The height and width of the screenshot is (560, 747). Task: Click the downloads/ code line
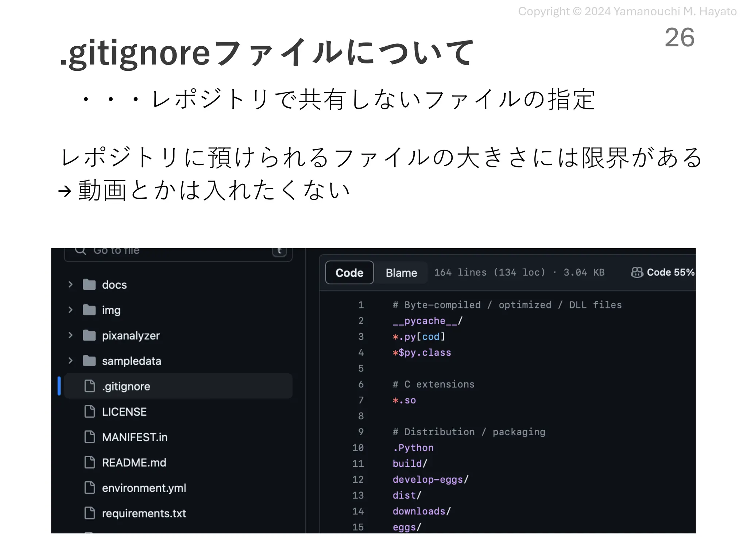(x=422, y=511)
